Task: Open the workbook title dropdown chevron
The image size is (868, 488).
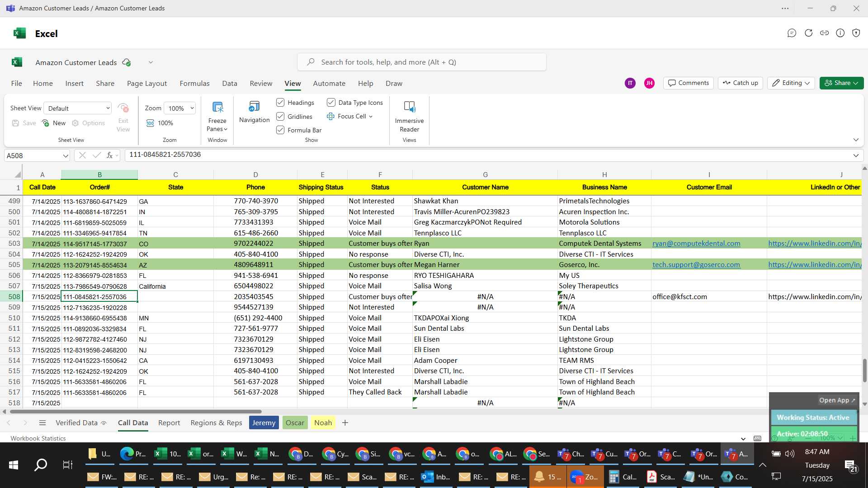Action: click(x=151, y=62)
